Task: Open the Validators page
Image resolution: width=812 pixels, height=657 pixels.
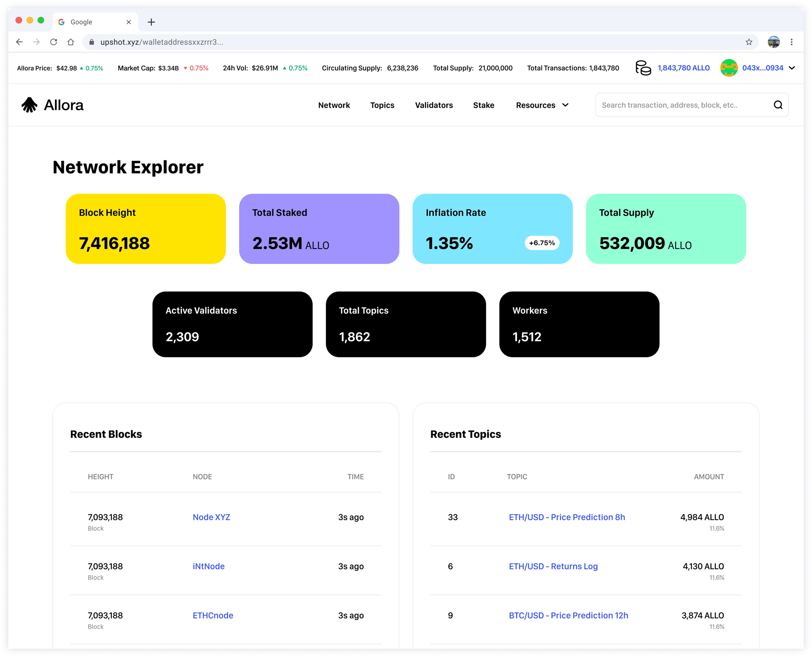Action: (434, 105)
